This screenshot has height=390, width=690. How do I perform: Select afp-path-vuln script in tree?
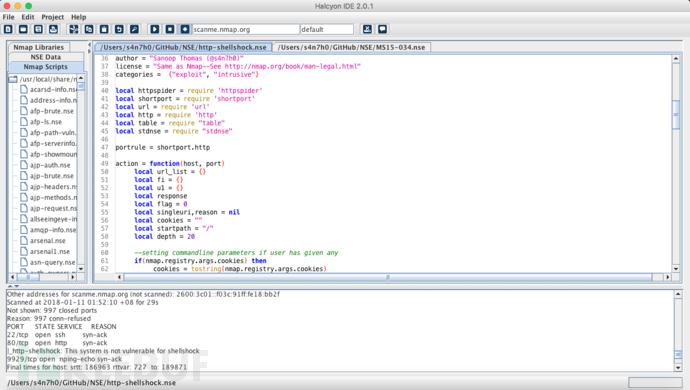(48, 132)
